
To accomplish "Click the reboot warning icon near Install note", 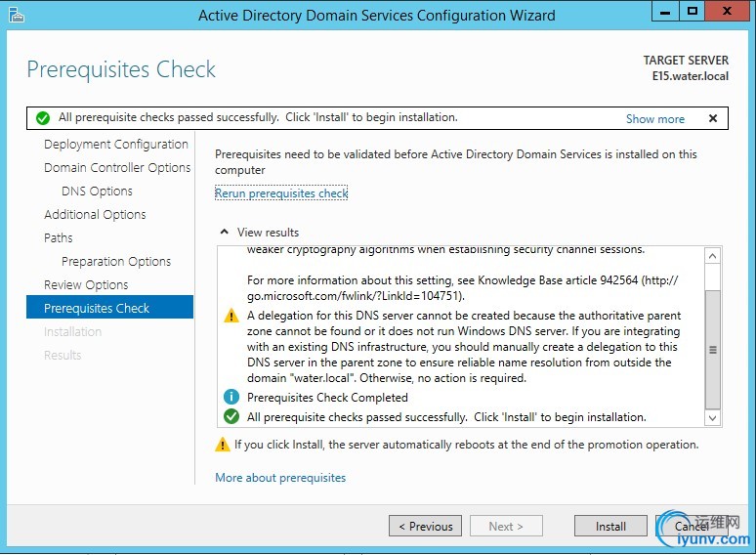I will (223, 445).
